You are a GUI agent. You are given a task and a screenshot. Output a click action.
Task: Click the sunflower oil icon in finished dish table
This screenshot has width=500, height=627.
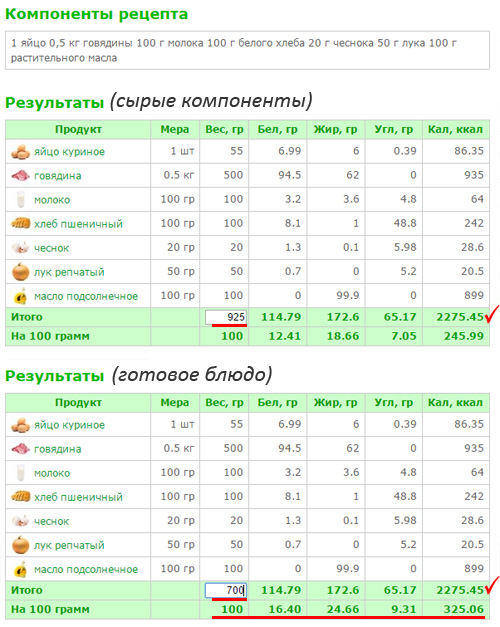click(20, 569)
